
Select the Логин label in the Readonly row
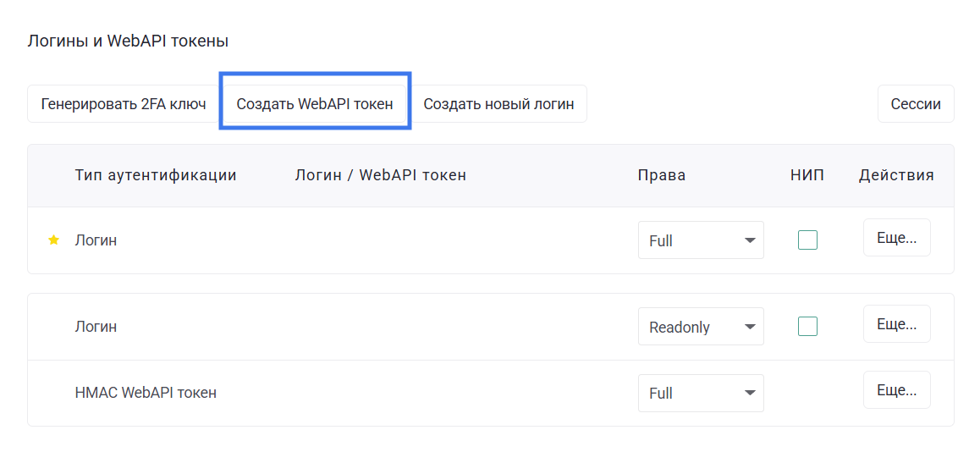(x=96, y=327)
